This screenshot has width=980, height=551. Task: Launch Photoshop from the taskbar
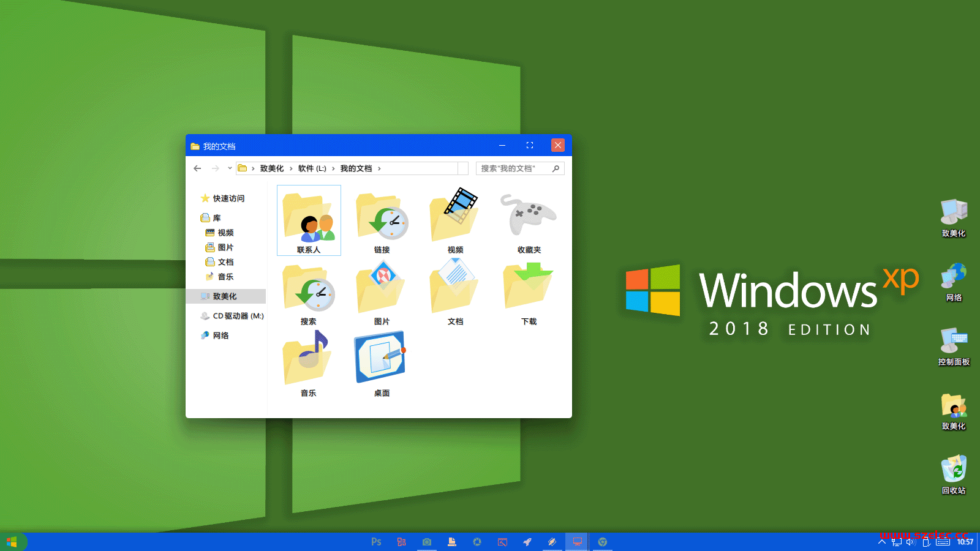coord(376,542)
